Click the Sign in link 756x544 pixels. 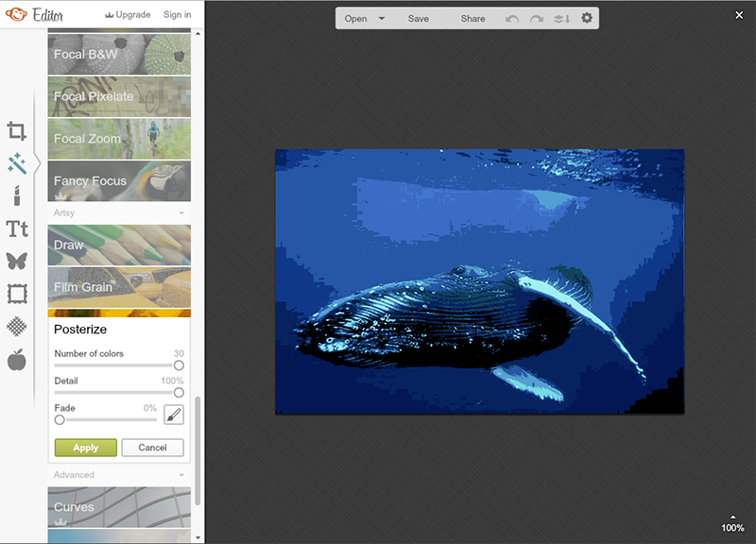click(177, 15)
